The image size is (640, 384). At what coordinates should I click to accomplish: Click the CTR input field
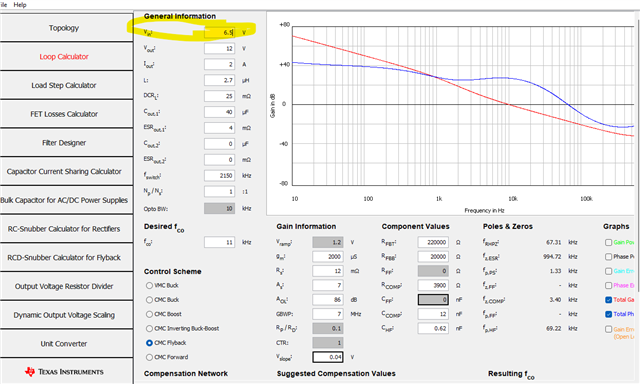328,343
